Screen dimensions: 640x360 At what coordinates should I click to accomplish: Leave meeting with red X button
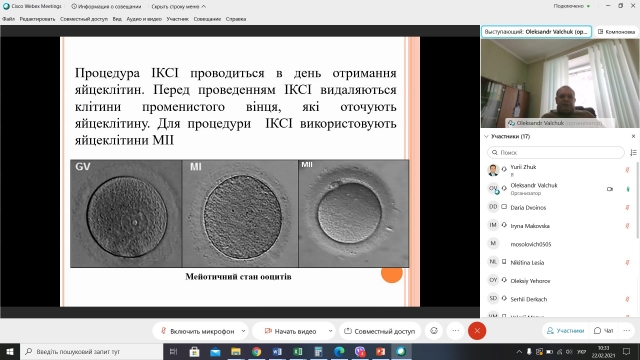(477, 331)
